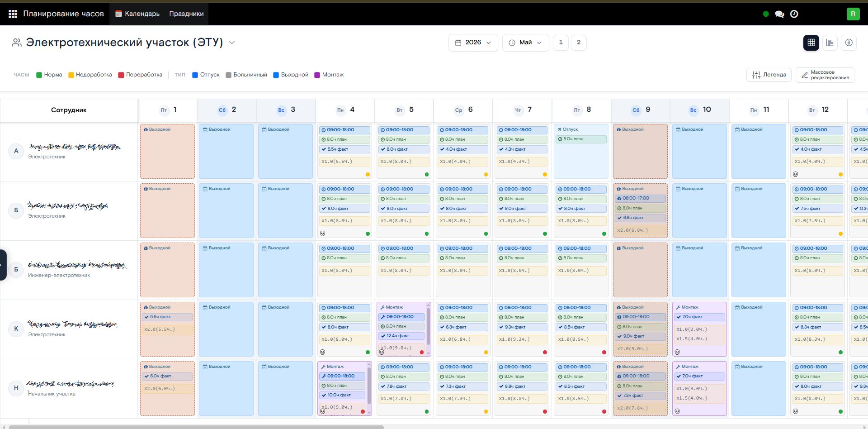Expand the Электротехнический участок department selector
The height and width of the screenshot is (429, 868).
[x=232, y=43]
